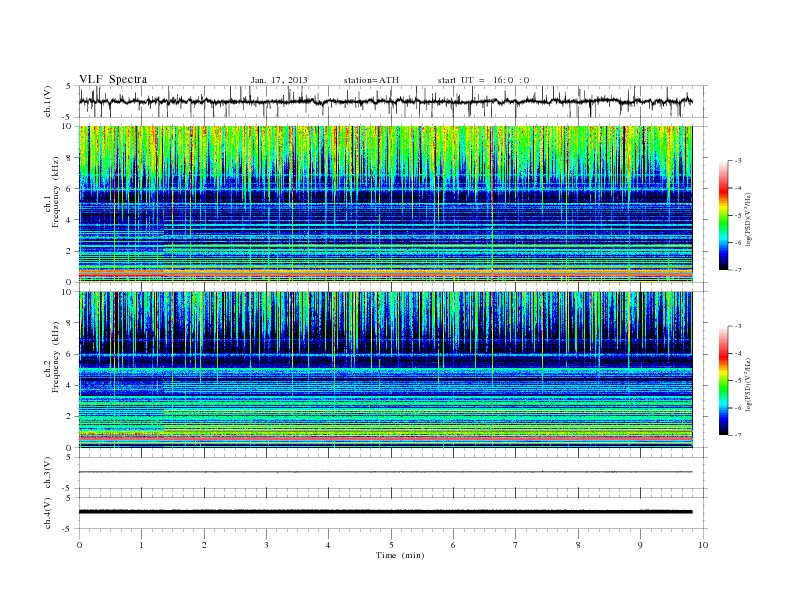
Task: Click the "8" kHz tick on ch.2 frequency axis
Action: [x=69, y=323]
